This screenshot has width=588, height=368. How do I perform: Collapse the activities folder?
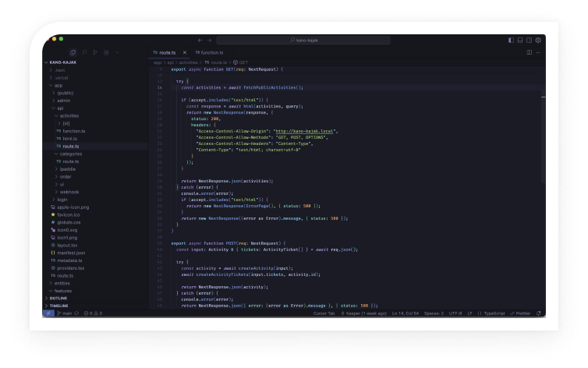[x=69, y=115]
